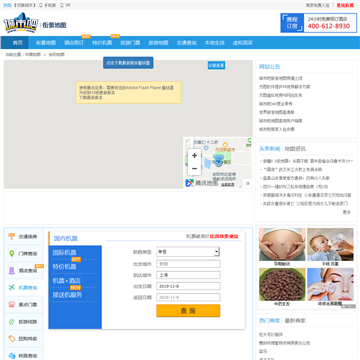This screenshot has height=360, width=360.
Task: Click the arrival city field showing 上海
Action: click(x=188, y=275)
